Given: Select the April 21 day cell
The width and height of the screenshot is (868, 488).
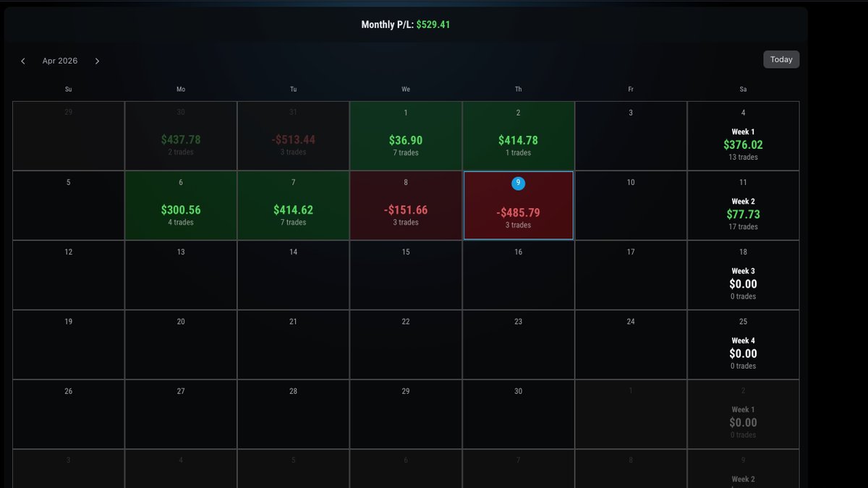Looking at the screenshot, I should coord(293,344).
